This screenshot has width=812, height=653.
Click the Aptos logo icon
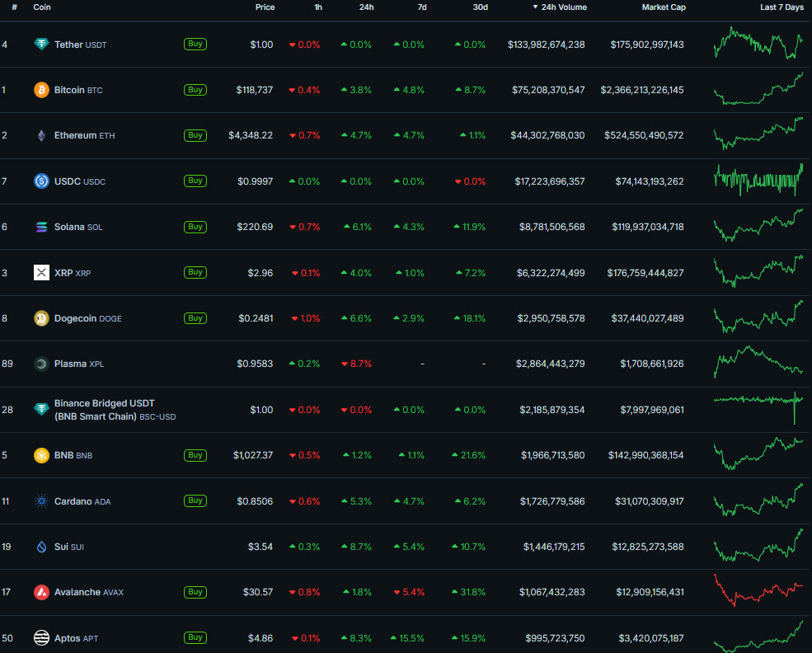point(41,638)
